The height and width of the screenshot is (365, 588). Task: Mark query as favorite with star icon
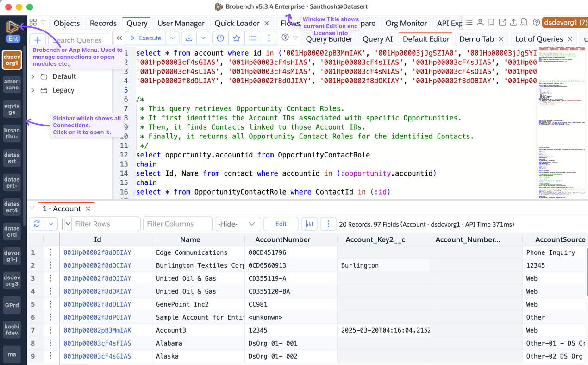point(237,38)
